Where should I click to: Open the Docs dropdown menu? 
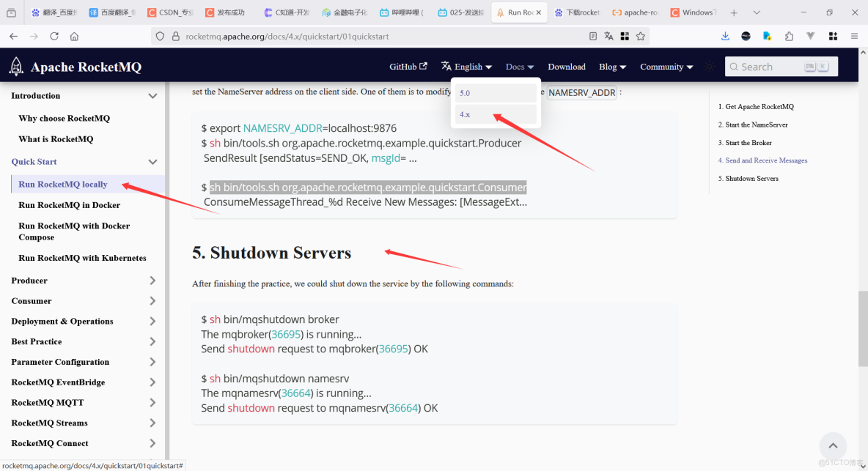point(519,67)
